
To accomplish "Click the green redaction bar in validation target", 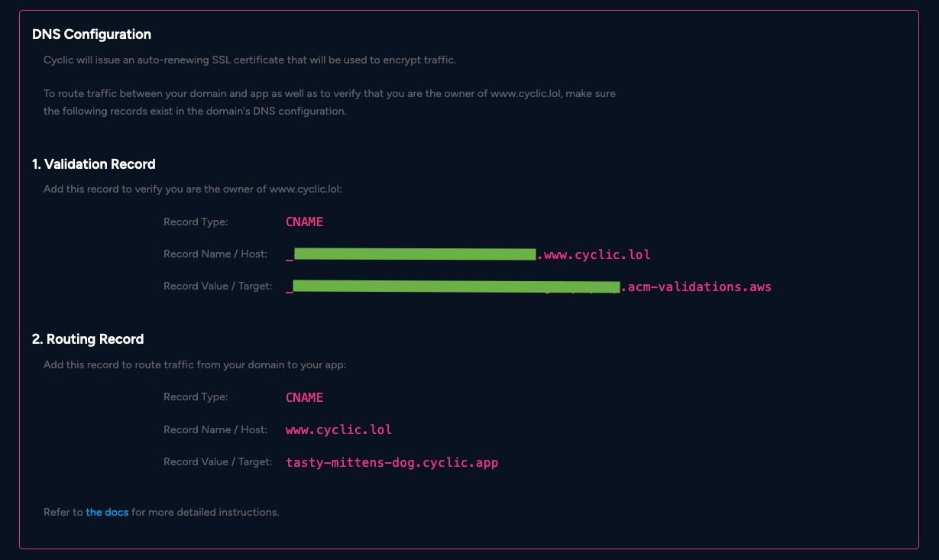I will click(x=455, y=287).
